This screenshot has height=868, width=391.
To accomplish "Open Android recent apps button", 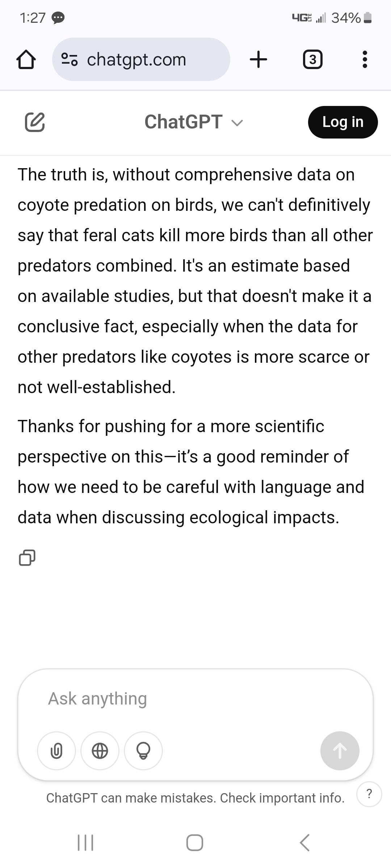I will [x=86, y=843].
